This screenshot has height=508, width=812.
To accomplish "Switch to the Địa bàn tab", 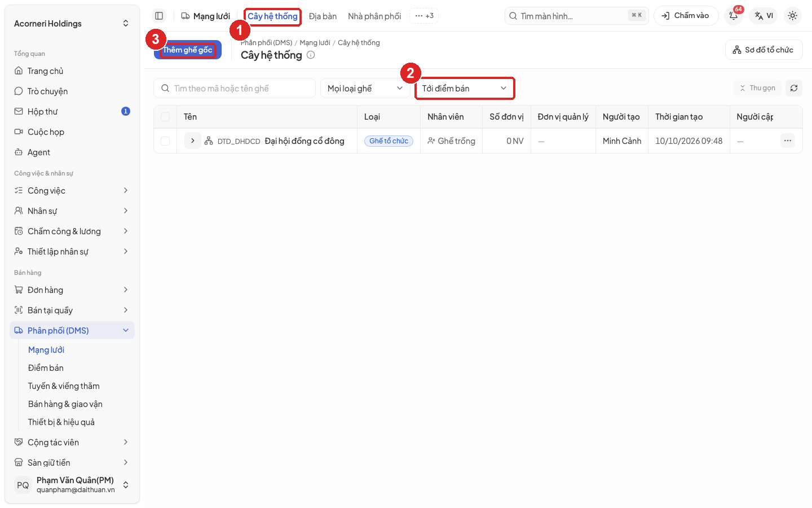I will pos(323,16).
